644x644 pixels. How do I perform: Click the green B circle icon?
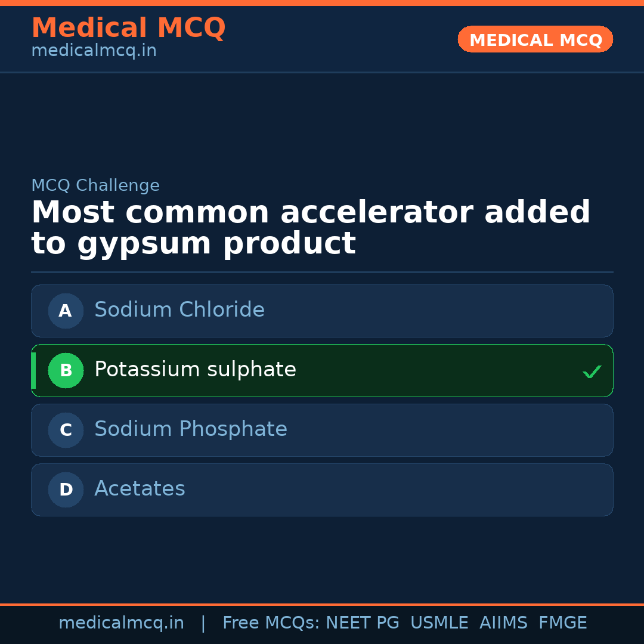click(x=66, y=370)
